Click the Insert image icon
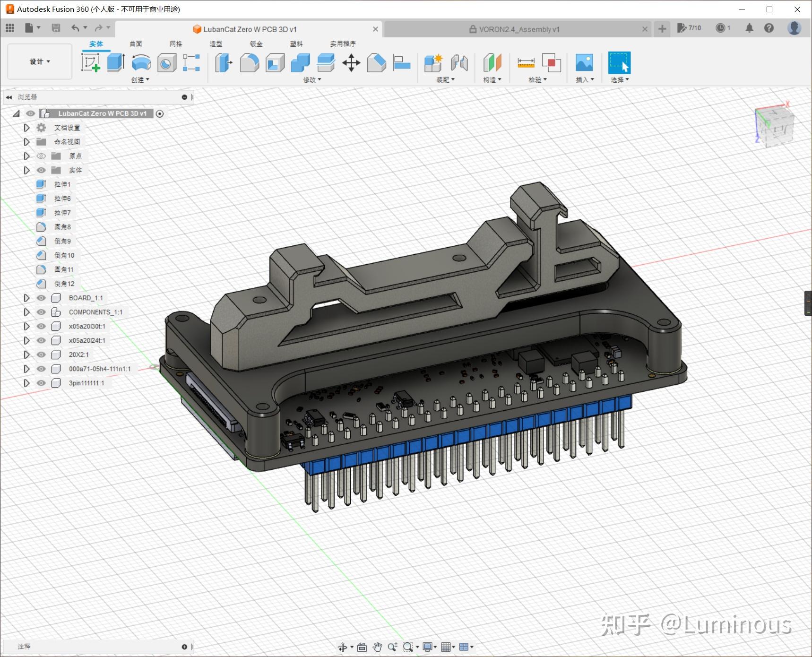This screenshot has width=812, height=657. click(584, 62)
